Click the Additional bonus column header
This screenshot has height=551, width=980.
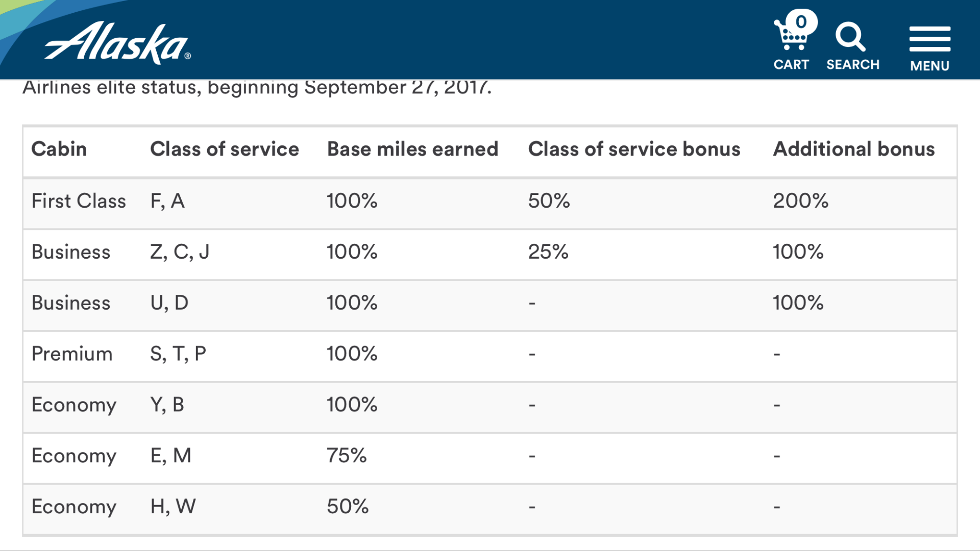click(853, 149)
